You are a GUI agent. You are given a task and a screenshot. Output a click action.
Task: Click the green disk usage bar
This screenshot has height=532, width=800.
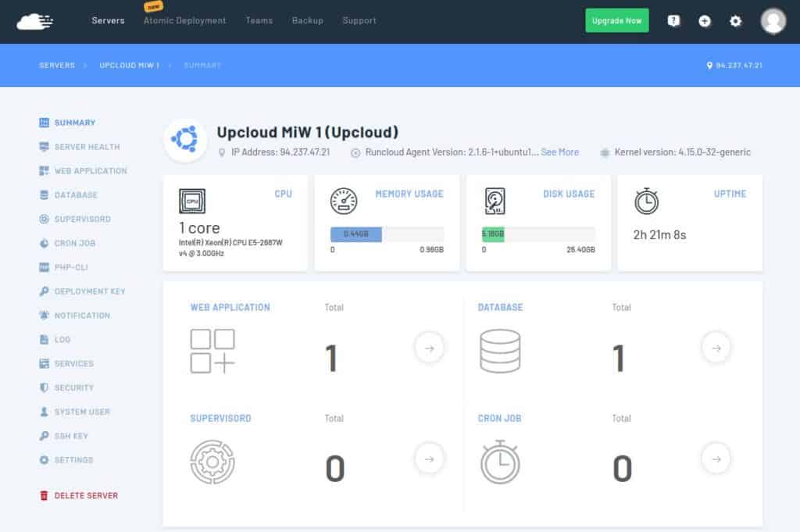coord(493,234)
